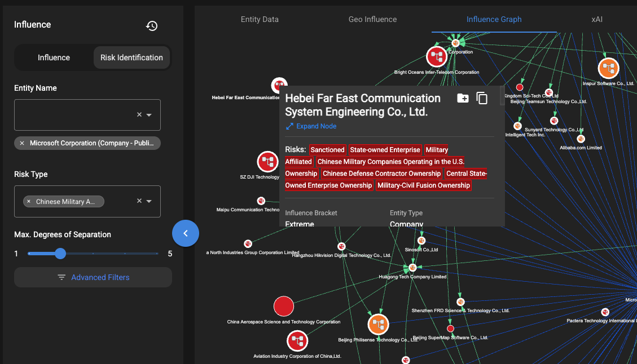Switch to Risk Identification mode

(x=131, y=57)
